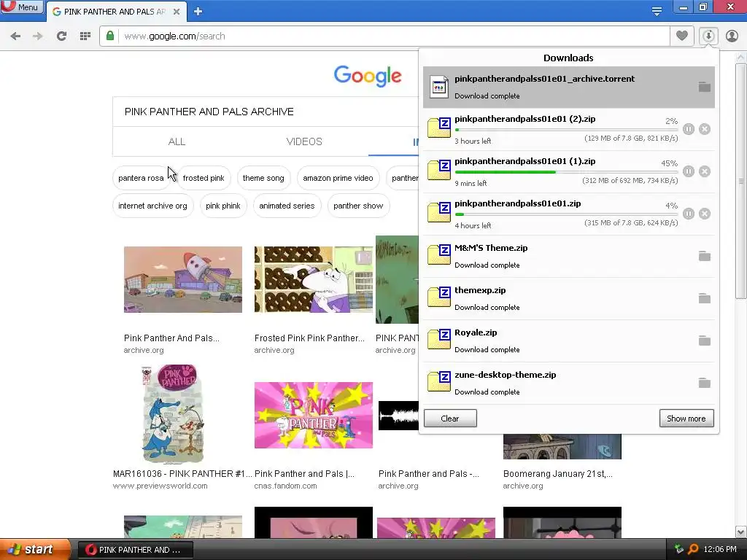747x560 pixels.
Task: Toggle the Downloads toolbar button
Action: [708, 36]
